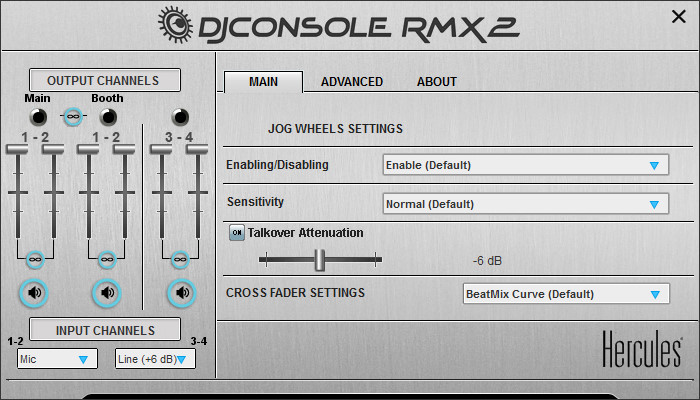Mute the Main 1-2 output speaker
700x400 pixels.
pos(34,293)
